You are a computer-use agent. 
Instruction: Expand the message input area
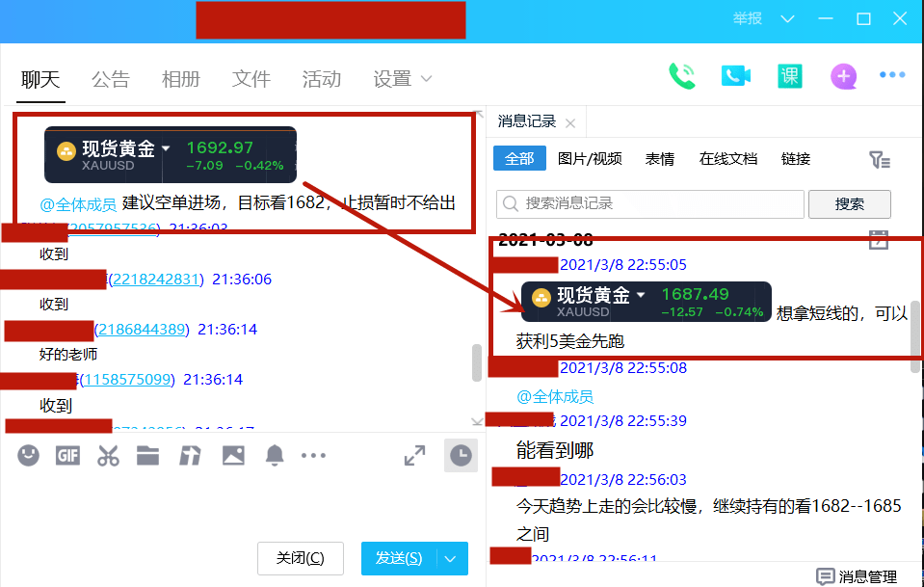415,456
